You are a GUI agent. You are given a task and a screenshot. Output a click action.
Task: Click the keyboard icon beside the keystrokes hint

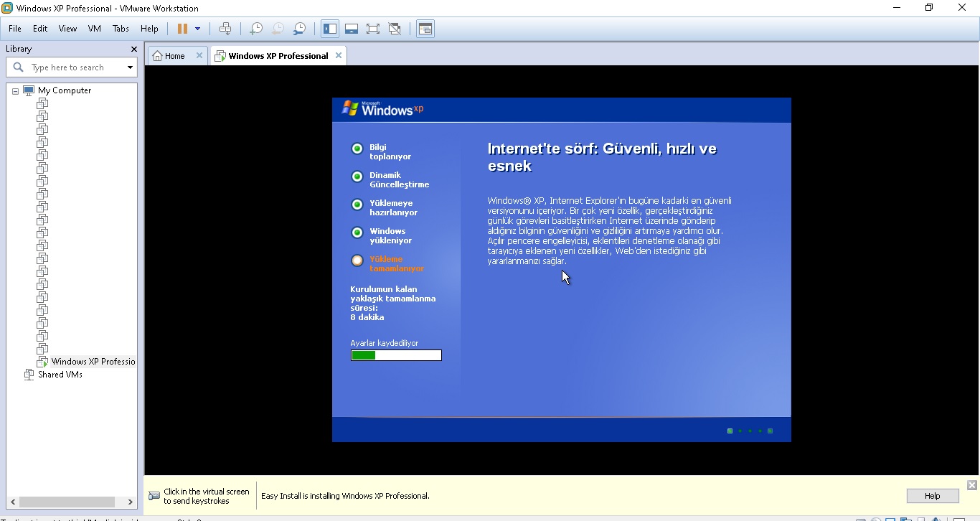click(x=154, y=496)
